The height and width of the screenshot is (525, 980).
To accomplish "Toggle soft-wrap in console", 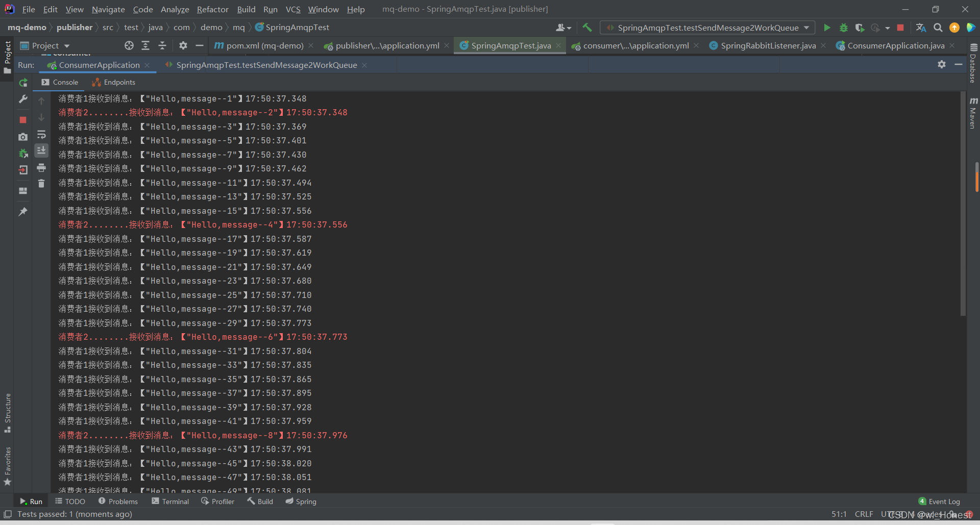I will [41, 135].
